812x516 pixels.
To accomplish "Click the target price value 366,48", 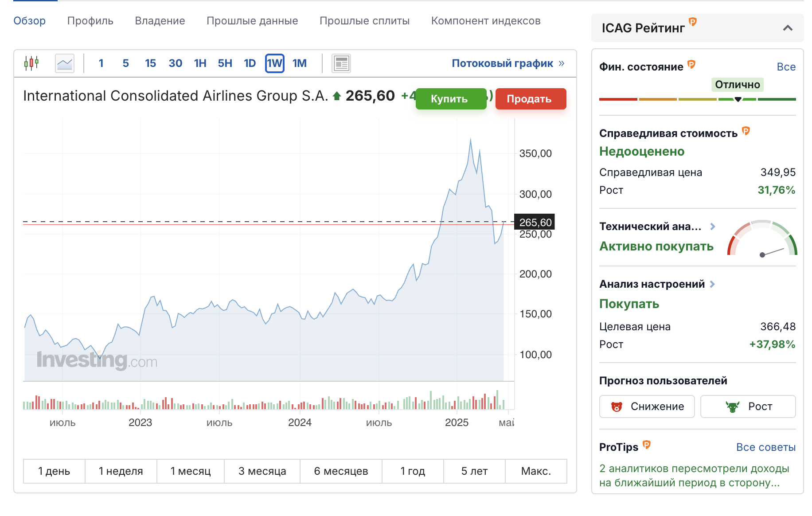I will 778,327.
